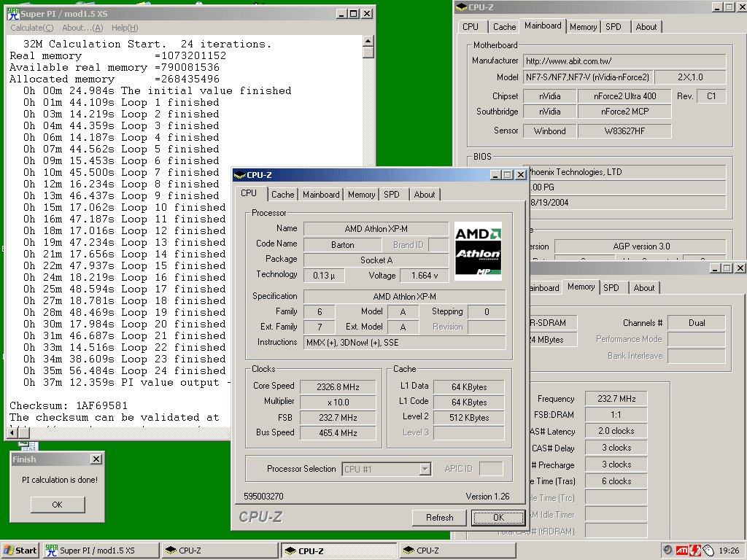
Task: Open About tab in the Mainboard CPU-Z window
Action: 646,27
